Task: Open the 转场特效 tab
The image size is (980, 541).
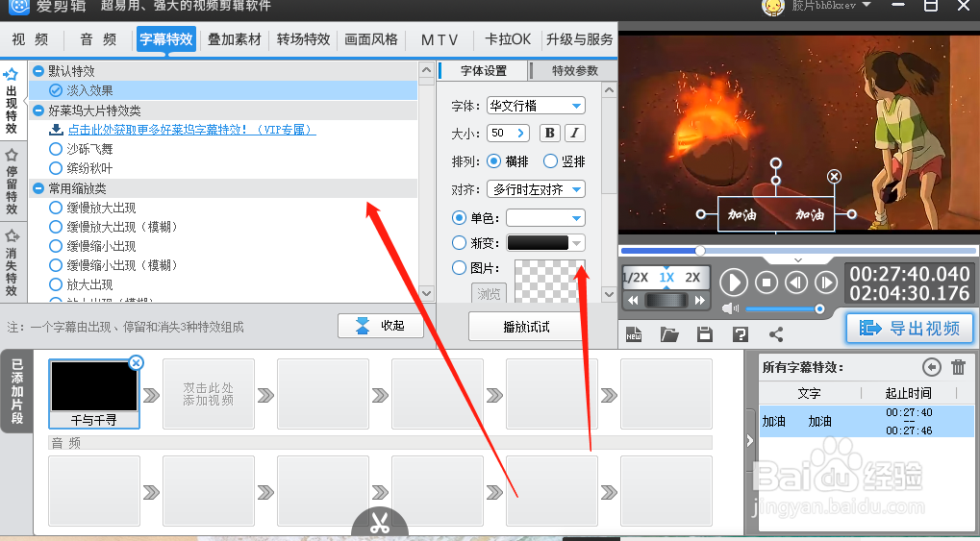Action: coord(303,39)
